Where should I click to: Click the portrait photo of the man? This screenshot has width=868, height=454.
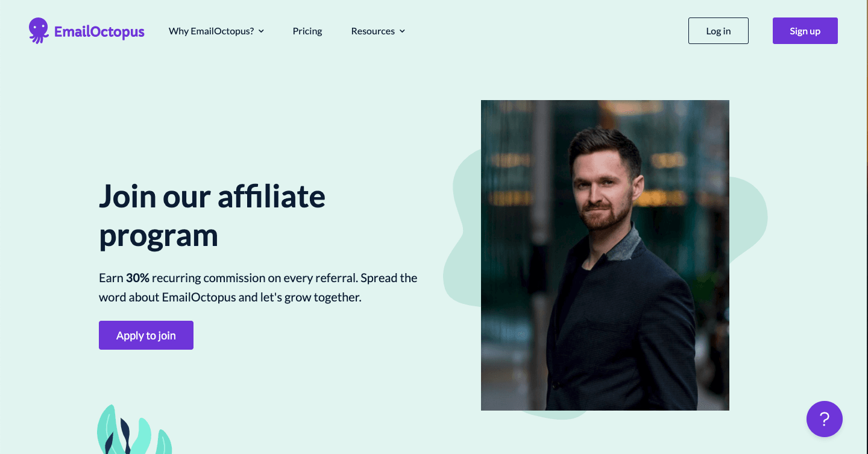605,255
